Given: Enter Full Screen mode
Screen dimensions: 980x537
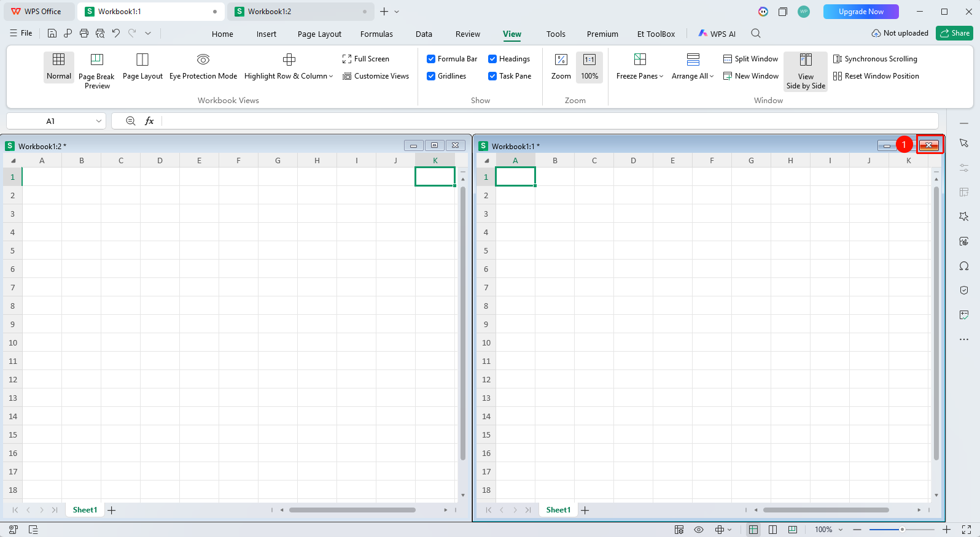Looking at the screenshot, I should [366, 59].
